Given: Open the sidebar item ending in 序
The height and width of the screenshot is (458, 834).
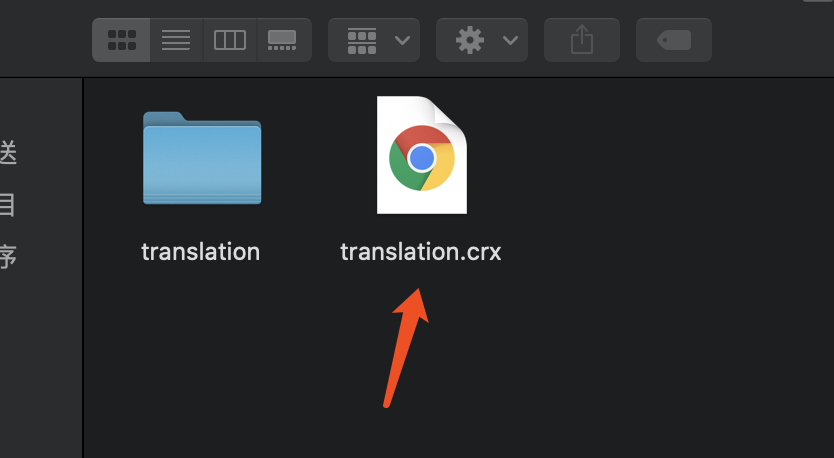Looking at the screenshot, I should point(8,257).
